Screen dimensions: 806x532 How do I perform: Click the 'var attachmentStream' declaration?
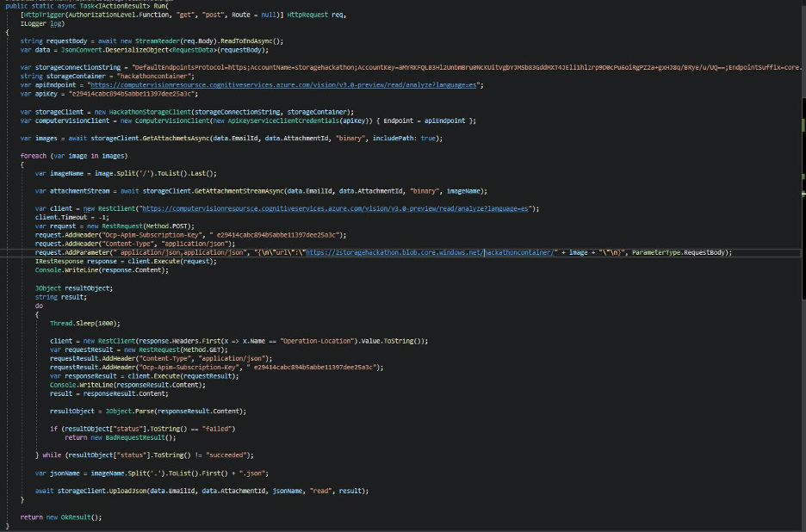(261, 191)
